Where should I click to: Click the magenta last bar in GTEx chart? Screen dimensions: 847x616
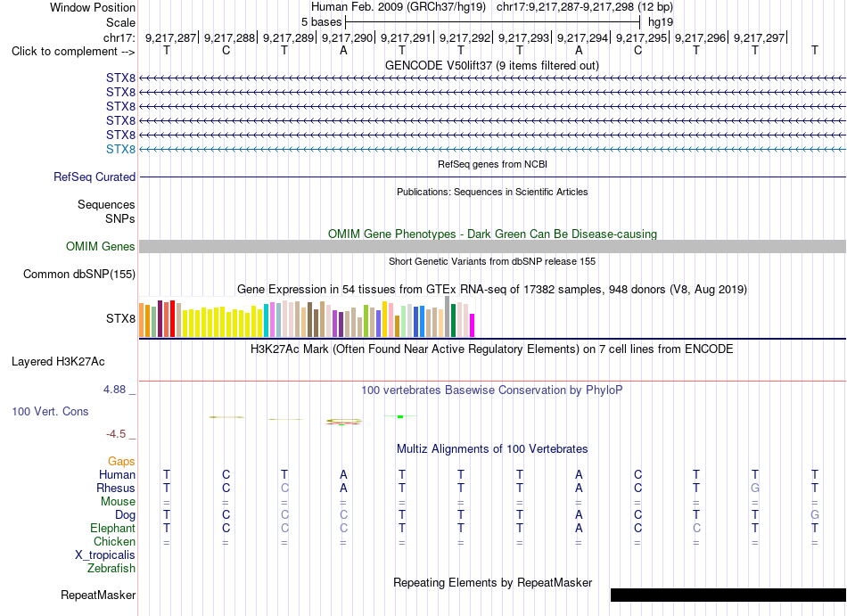472,325
